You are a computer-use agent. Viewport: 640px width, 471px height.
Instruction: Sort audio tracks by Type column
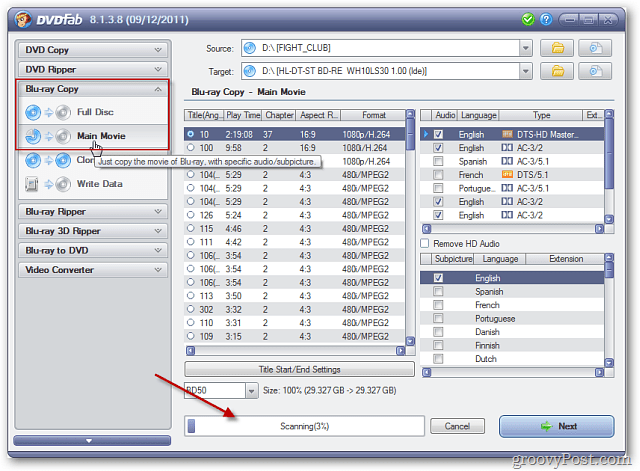point(541,116)
